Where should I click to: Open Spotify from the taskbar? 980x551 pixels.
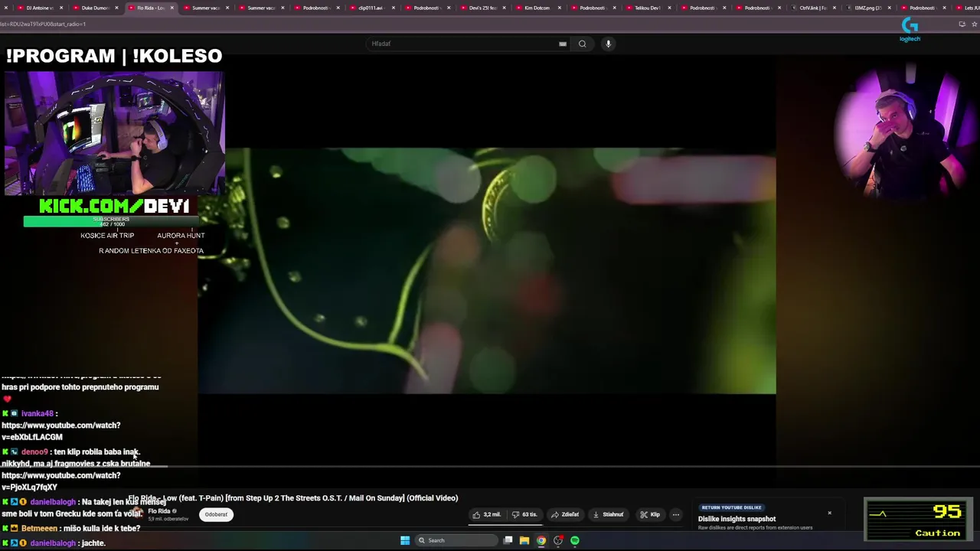pyautogui.click(x=575, y=540)
